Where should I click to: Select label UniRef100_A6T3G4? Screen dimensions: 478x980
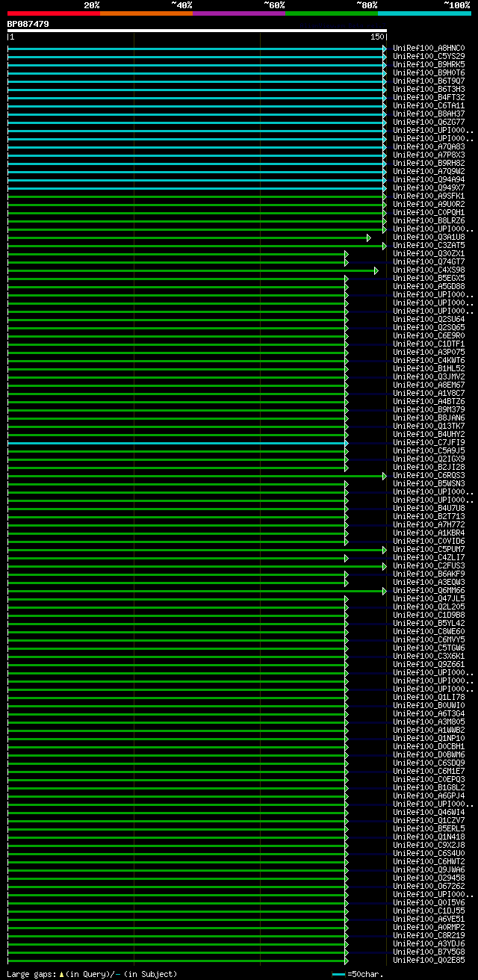(x=429, y=713)
